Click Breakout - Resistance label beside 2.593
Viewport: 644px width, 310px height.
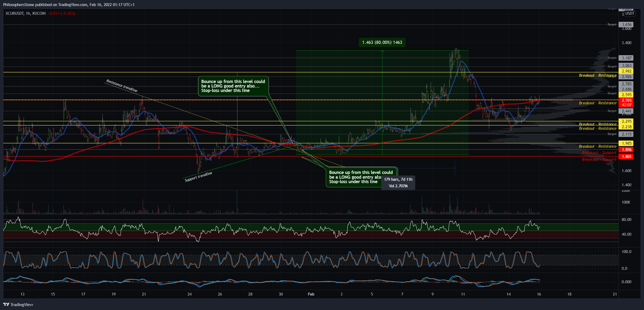coord(598,103)
